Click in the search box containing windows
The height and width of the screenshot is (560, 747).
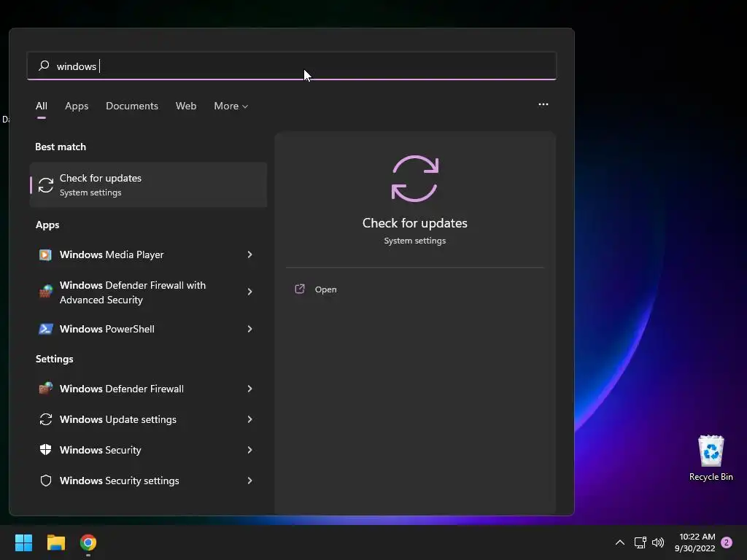point(292,66)
